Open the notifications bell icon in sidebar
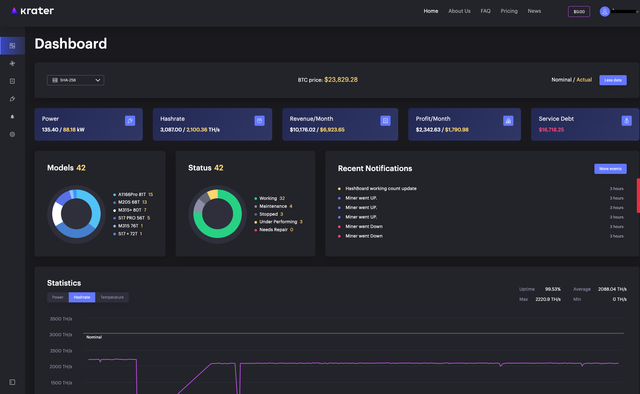 [12, 116]
